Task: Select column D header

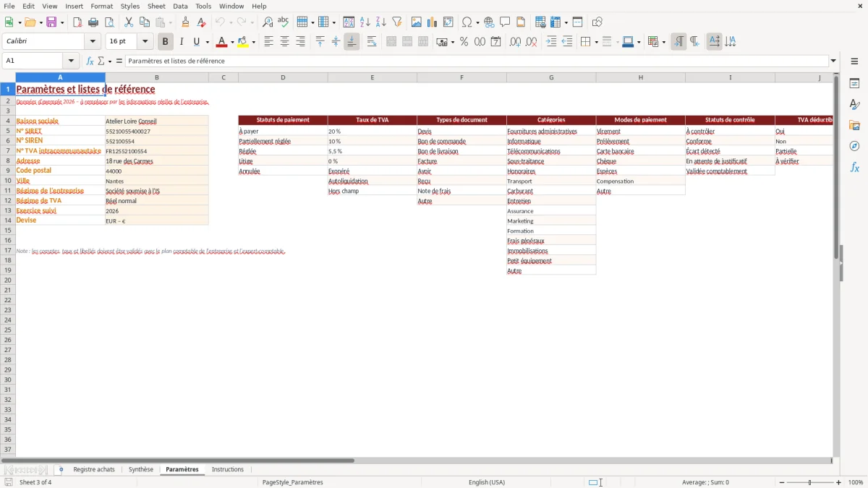Action: [x=283, y=77]
